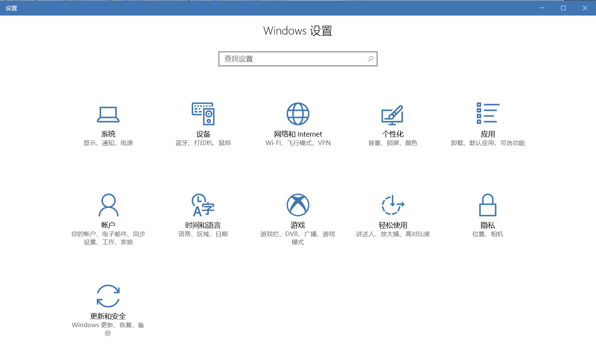Minimize the 设置 window

[x=542, y=8]
